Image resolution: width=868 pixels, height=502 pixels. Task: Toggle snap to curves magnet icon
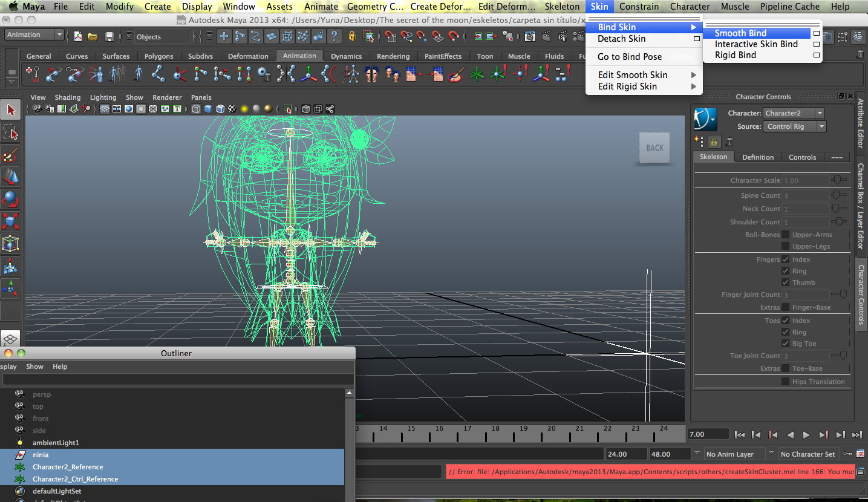405,36
